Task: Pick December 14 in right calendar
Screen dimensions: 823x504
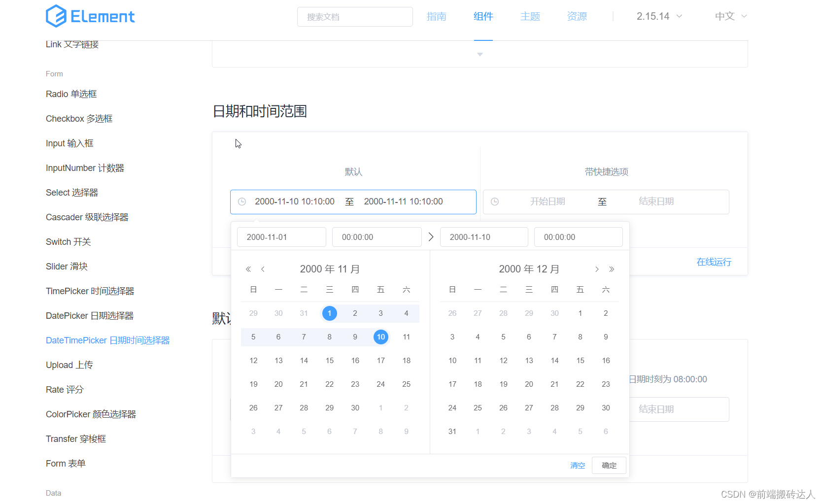Action: 555,361
